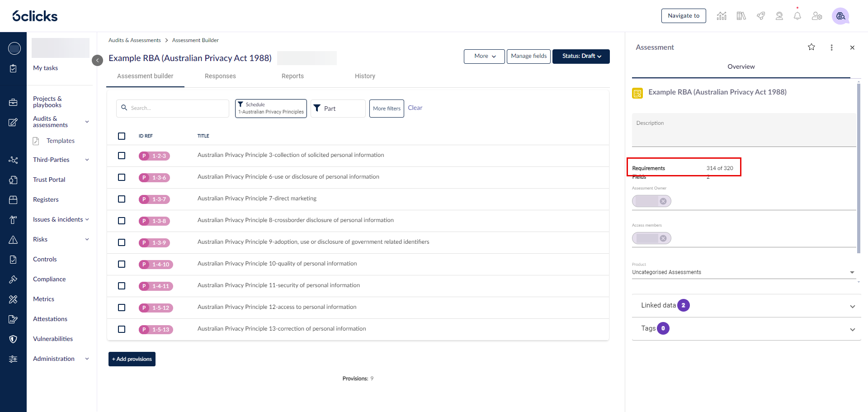
Task: Expand the Audits & assessments sidebar chevron
Action: 87,122
